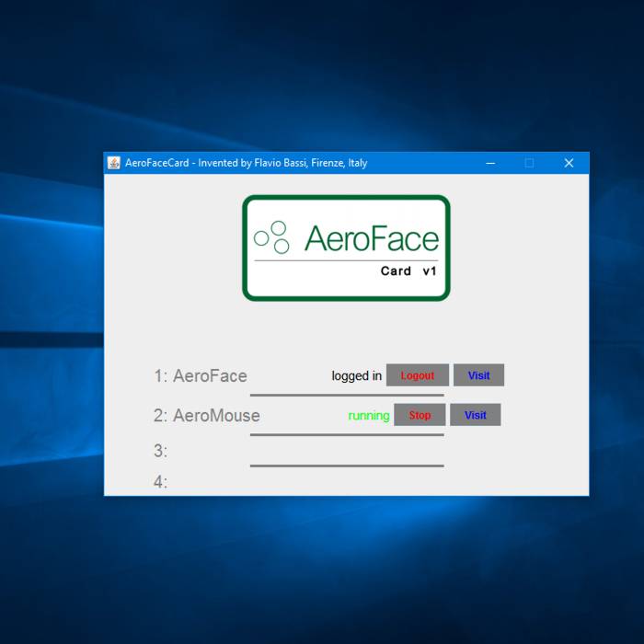Screen dimensions: 644x644
Task: Select the '2: AeroMouse' label
Action: tap(207, 416)
